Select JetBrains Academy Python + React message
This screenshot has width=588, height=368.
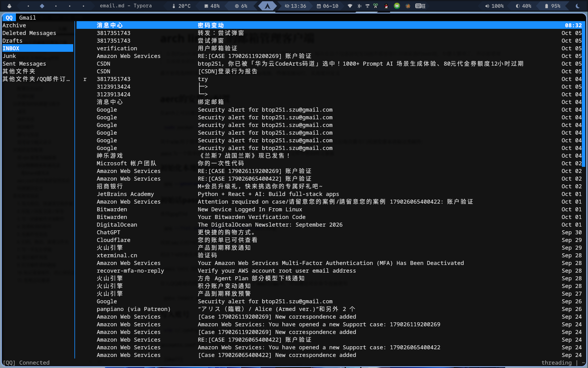(x=330, y=194)
